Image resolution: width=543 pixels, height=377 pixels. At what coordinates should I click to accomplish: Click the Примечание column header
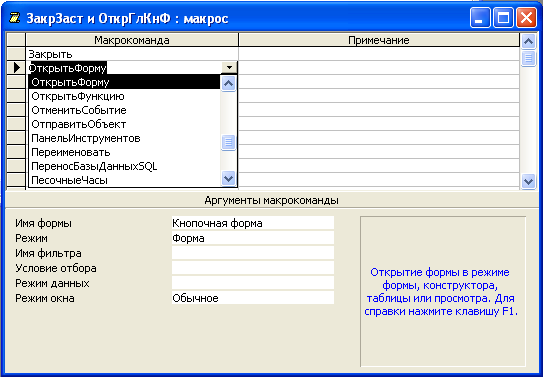coord(379,40)
